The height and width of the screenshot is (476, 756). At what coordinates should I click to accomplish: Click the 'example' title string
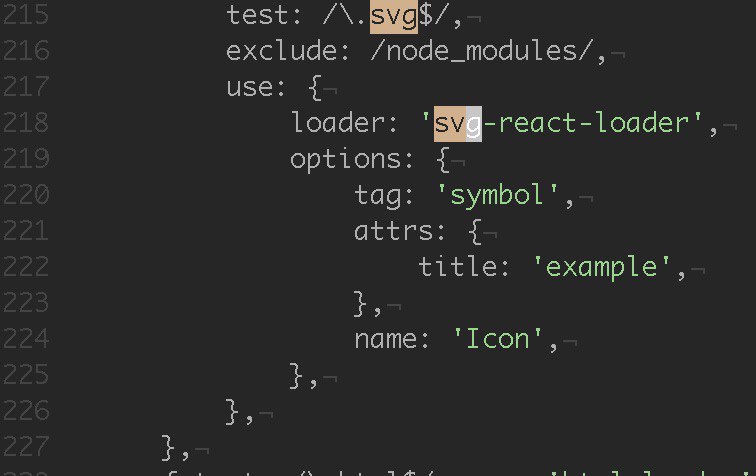pos(602,267)
